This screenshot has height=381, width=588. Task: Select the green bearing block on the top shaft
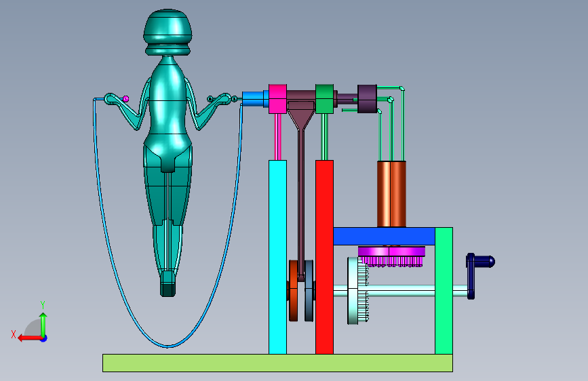click(324, 99)
